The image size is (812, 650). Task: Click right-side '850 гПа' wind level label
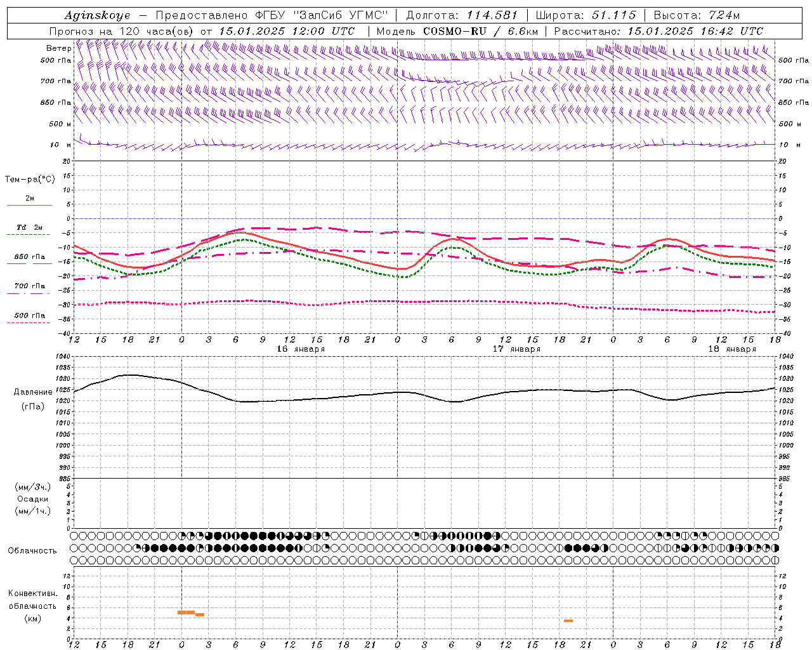pos(794,102)
